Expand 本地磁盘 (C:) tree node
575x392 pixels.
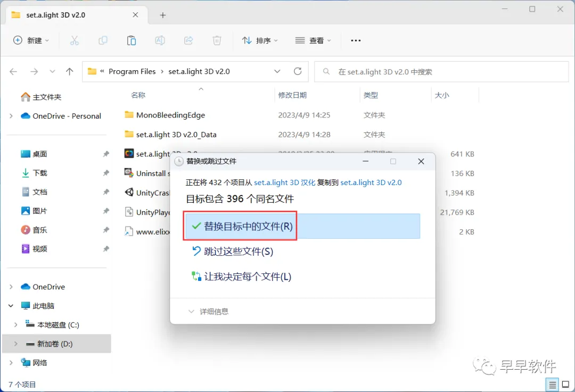click(x=16, y=325)
